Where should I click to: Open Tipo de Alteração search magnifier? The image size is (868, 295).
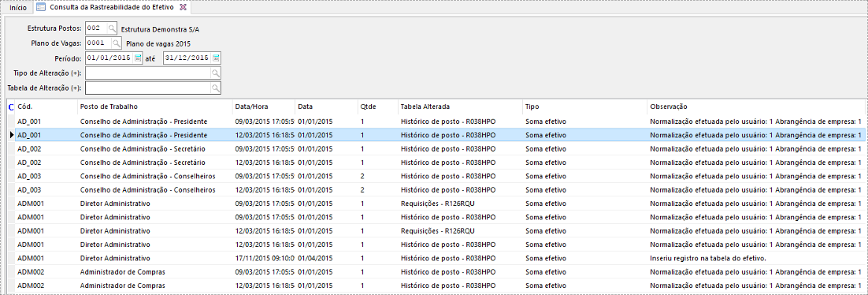(215, 73)
